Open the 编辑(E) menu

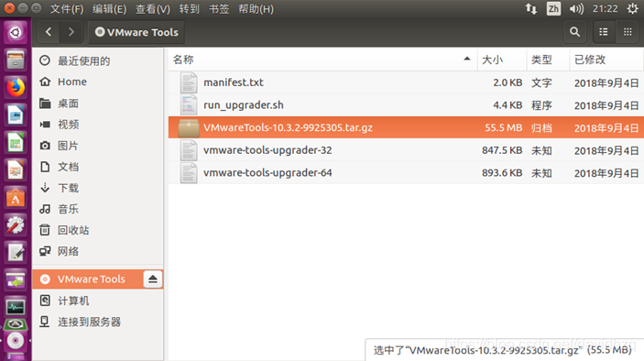pyautogui.click(x=109, y=9)
